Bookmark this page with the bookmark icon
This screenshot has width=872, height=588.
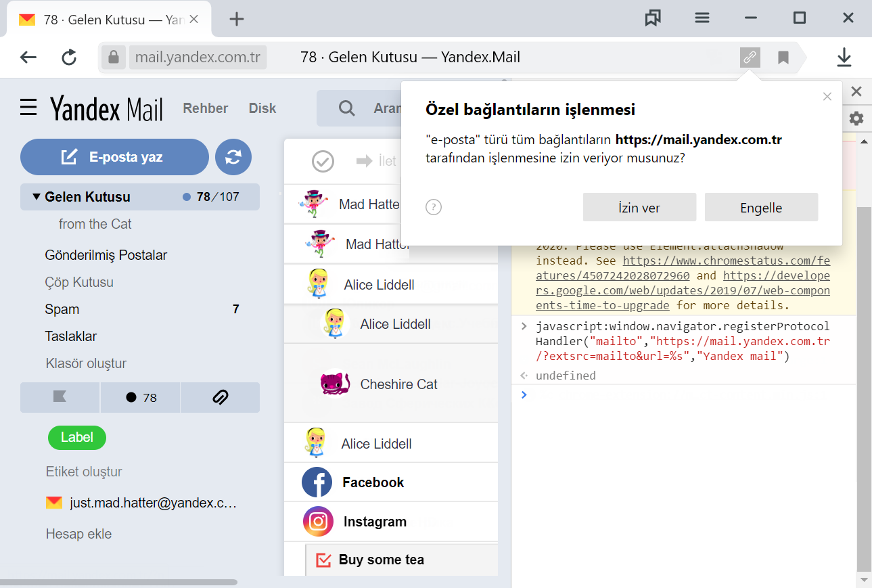(x=783, y=58)
